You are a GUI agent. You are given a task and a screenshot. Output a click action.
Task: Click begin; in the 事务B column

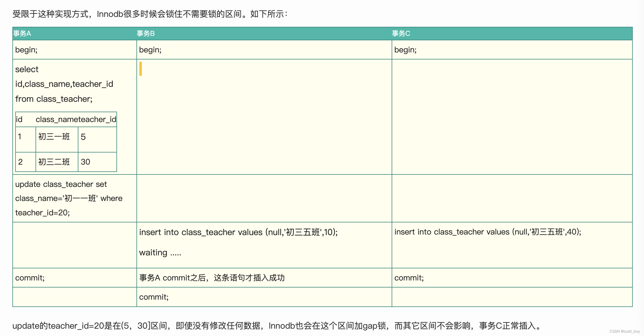pyautogui.click(x=150, y=50)
